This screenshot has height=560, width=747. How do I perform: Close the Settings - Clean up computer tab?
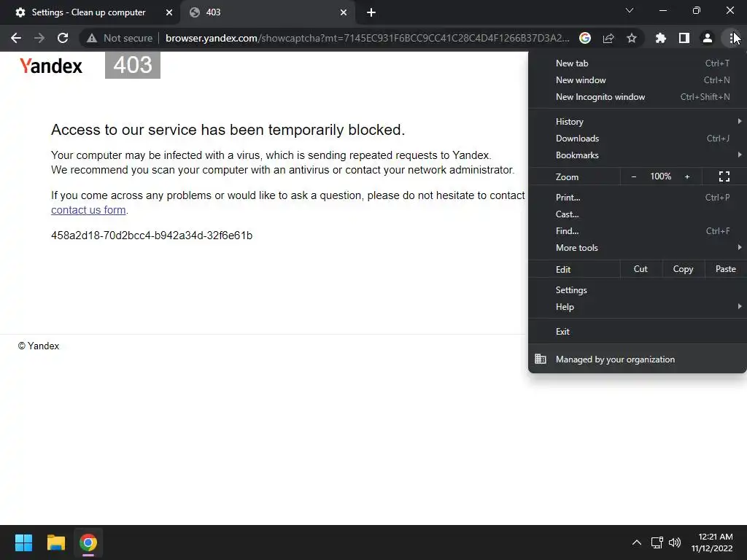pyautogui.click(x=169, y=12)
